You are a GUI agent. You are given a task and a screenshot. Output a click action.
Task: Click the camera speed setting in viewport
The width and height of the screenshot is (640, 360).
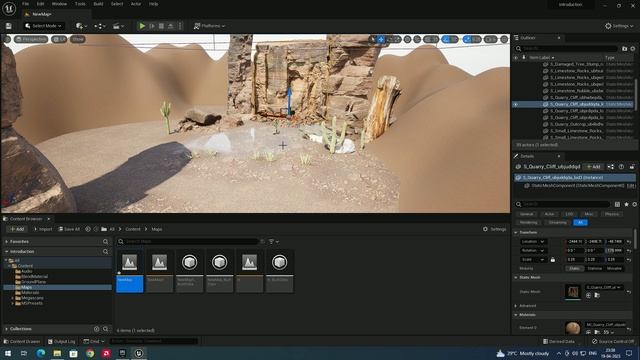point(490,40)
